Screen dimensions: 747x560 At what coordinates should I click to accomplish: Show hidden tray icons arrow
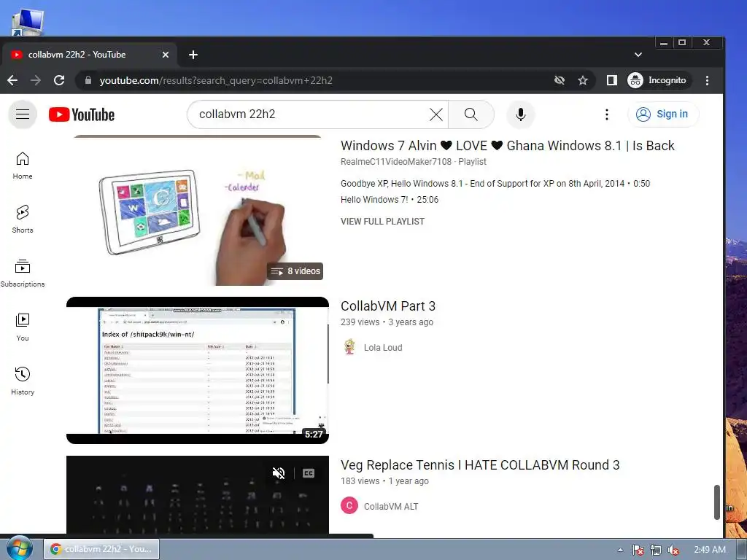pos(620,550)
